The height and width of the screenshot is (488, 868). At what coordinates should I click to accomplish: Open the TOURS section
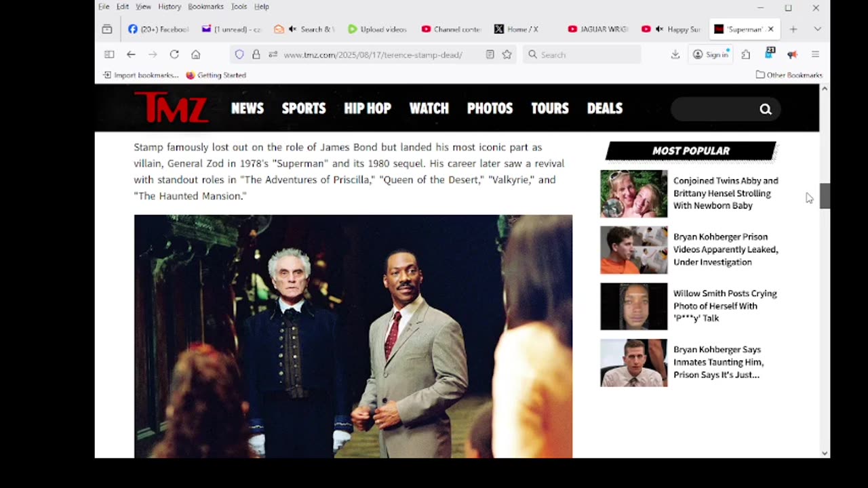(550, 108)
